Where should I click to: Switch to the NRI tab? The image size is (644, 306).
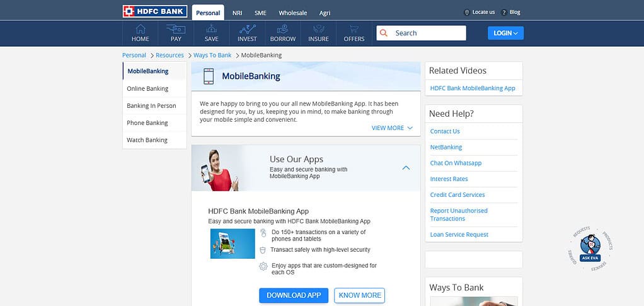pyautogui.click(x=237, y=13)
